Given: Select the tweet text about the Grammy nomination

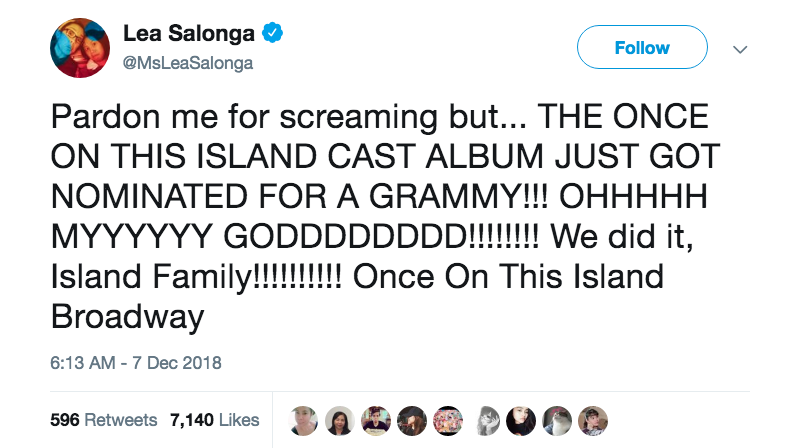Looking at the screenshot, I should click(x=385, y=216).
